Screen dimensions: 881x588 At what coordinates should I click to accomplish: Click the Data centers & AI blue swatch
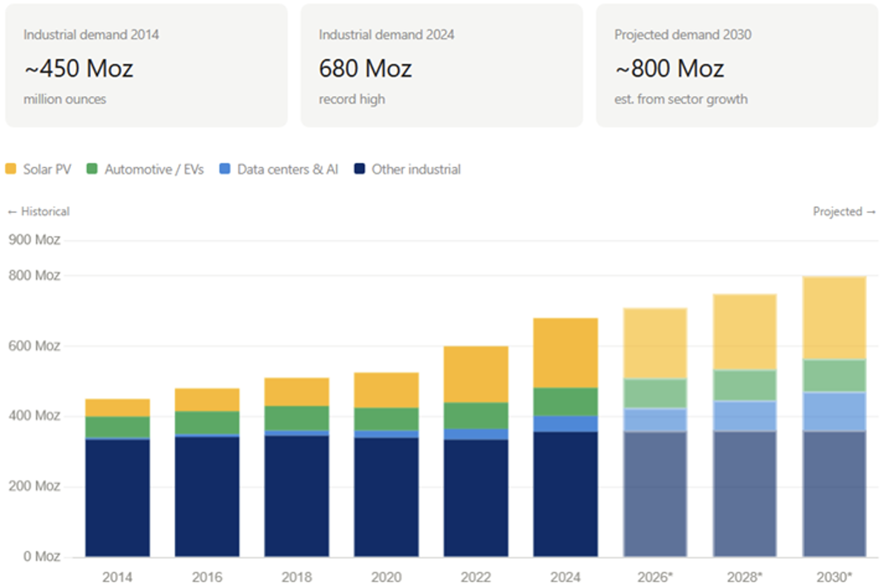click(225, 169)
